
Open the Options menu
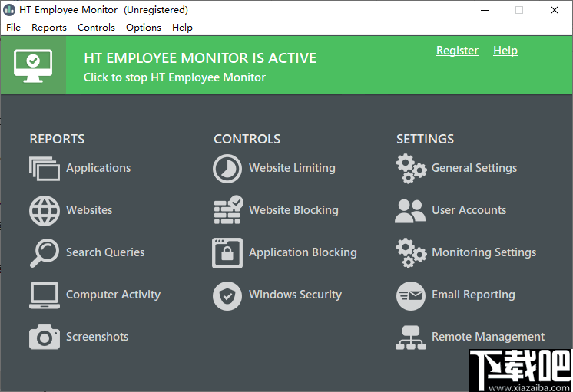click(143, 28)
